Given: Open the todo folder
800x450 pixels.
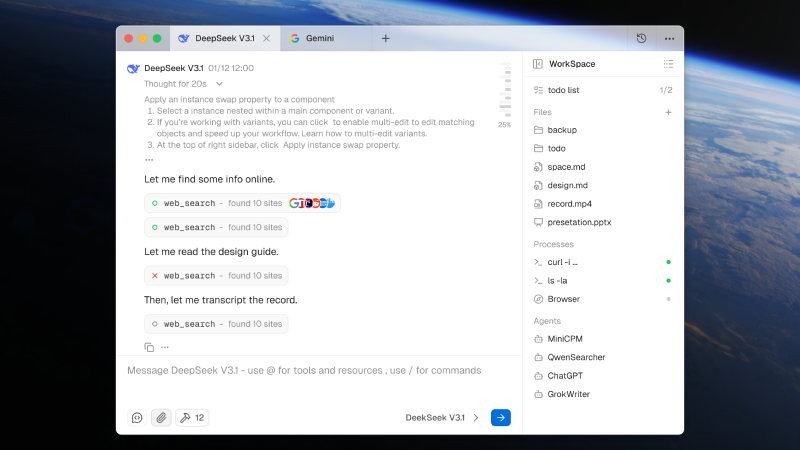Looking at the screenshot, I should pyautogui.click(x=603, y=148).
